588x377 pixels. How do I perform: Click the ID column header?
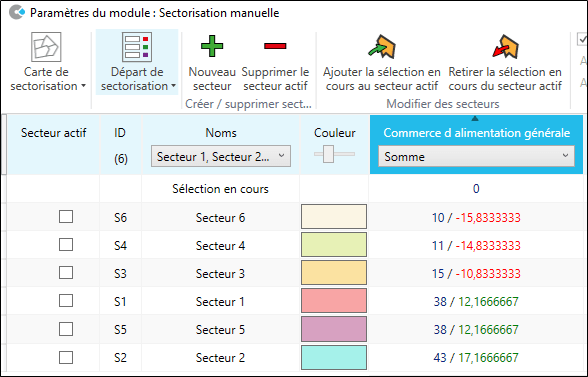(120, 133)
